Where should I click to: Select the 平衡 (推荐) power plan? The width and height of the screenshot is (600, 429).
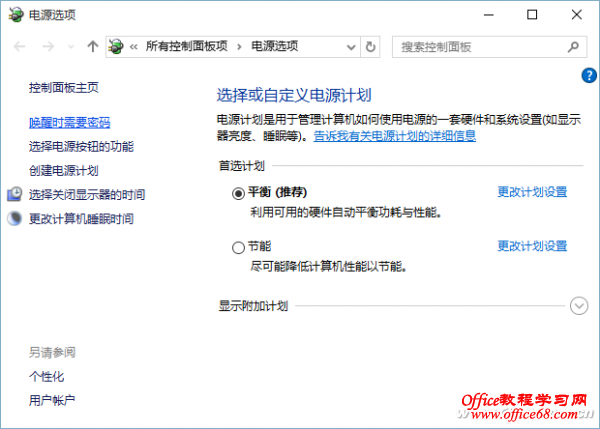pos(238,194)
